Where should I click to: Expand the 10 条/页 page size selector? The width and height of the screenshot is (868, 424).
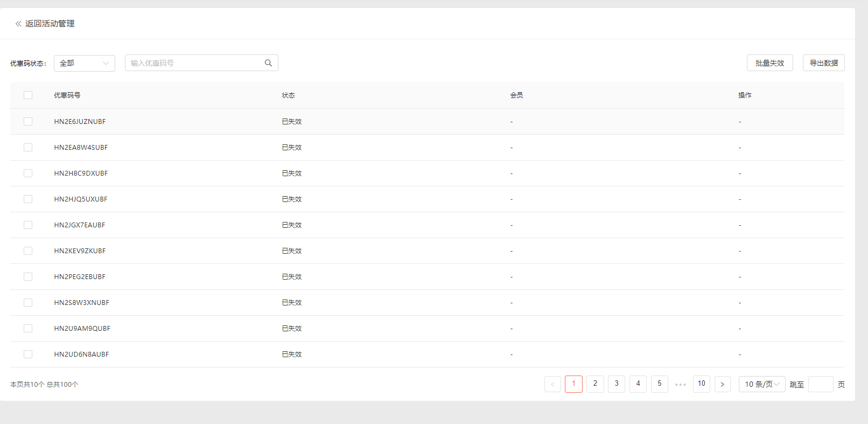coord(761,384)
